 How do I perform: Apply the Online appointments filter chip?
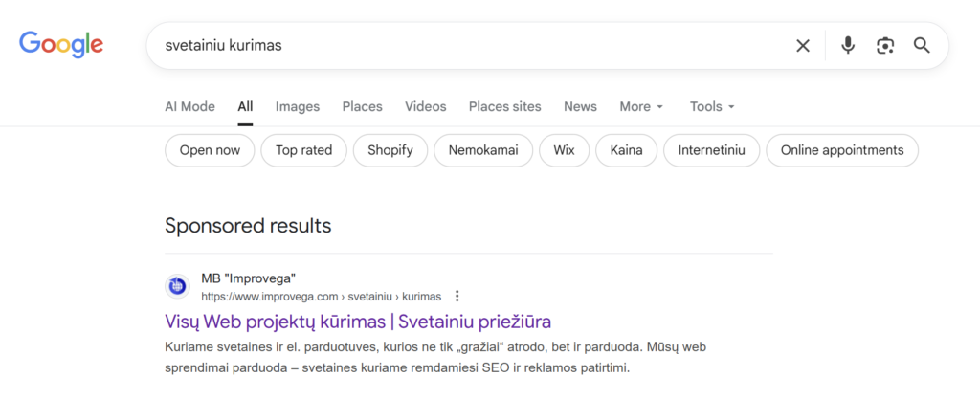coord(842,150)
